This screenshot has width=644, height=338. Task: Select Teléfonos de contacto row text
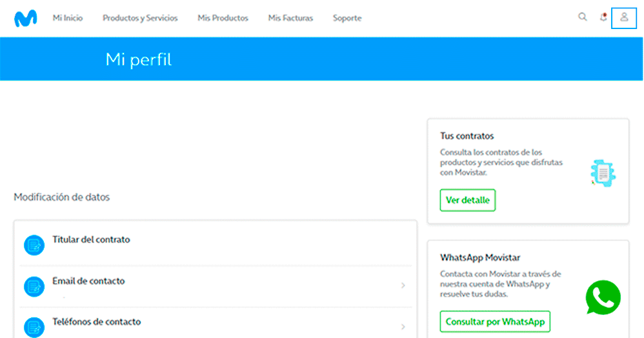97,322
